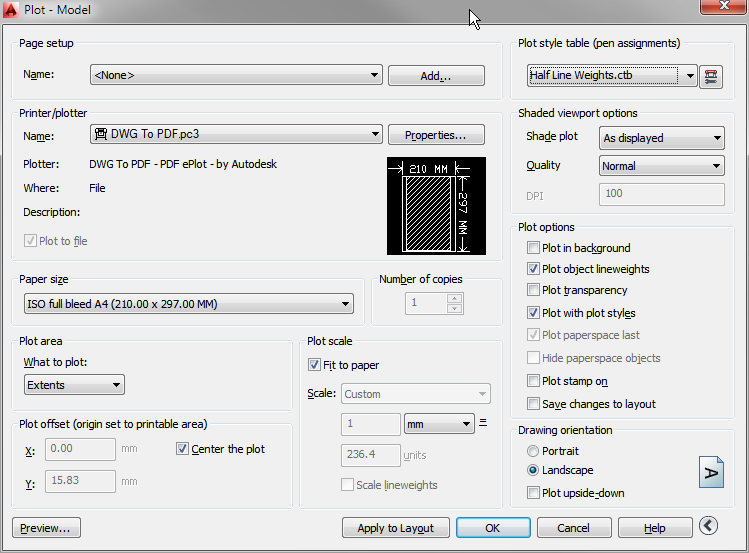The height and width of the screenshot is (553, 749).
Task: Uncheck Plot with plot styles
Action: (533, 313)
